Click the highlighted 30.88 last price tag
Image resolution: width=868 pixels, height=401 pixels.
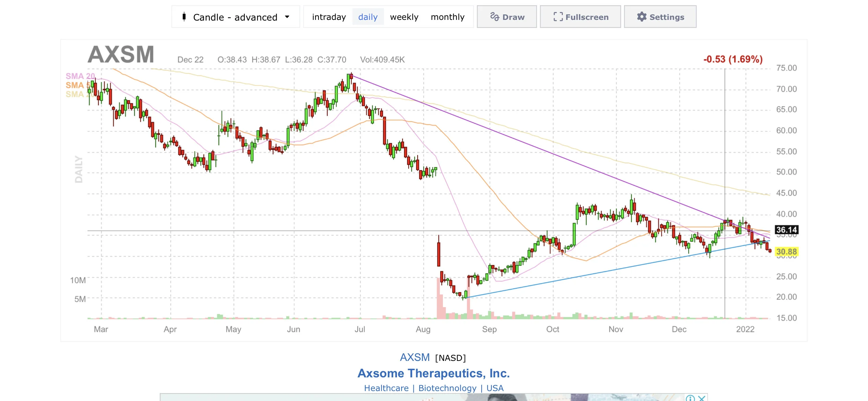pyautogui.click(x=787, y=252)
